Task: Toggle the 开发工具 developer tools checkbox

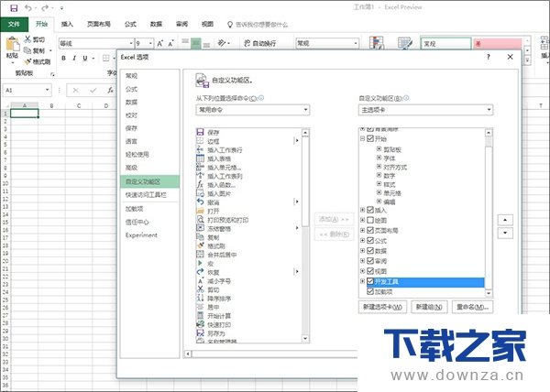Action: coord(370,281)
